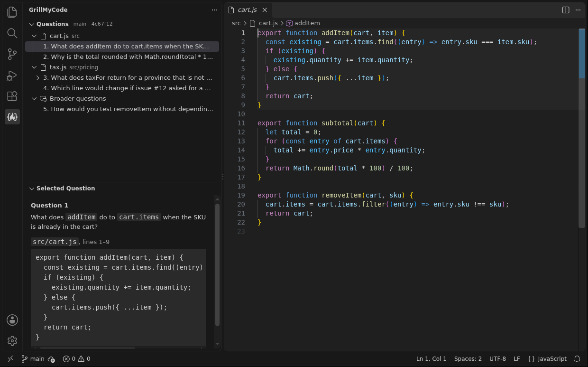Open the Explorer view in activity bar

click(x=12, y=12)
